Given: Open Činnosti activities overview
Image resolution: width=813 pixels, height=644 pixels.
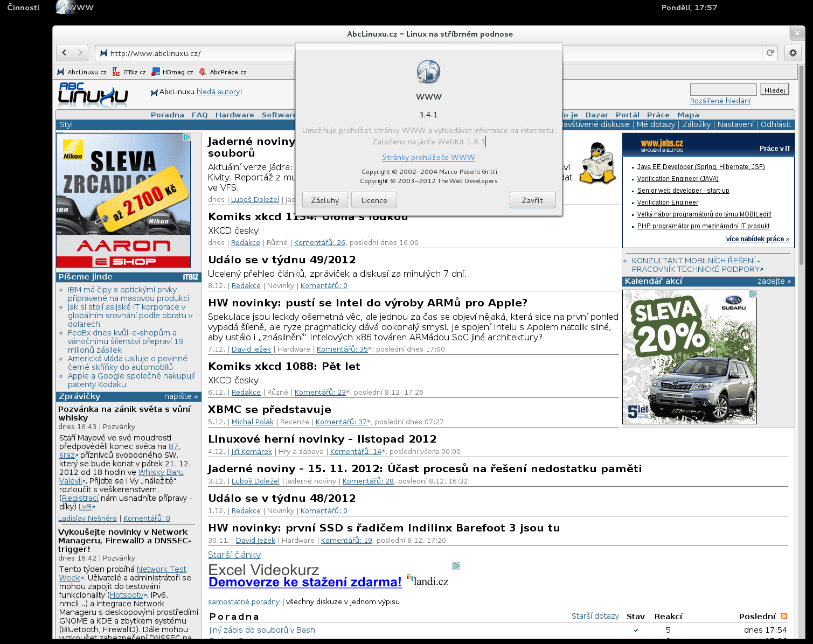Looking at the screenshot, I should (x=23, y=8).
